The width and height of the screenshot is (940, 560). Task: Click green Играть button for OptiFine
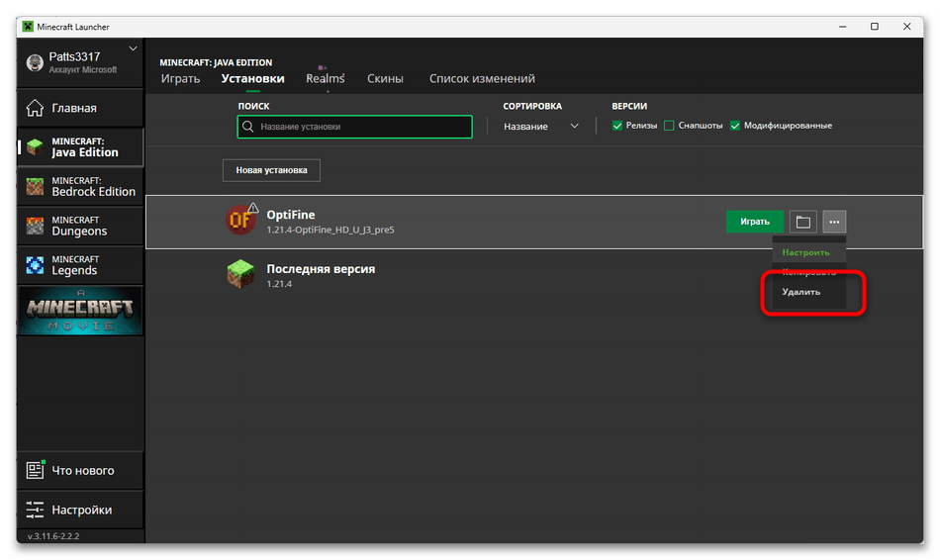coord(755,222)
